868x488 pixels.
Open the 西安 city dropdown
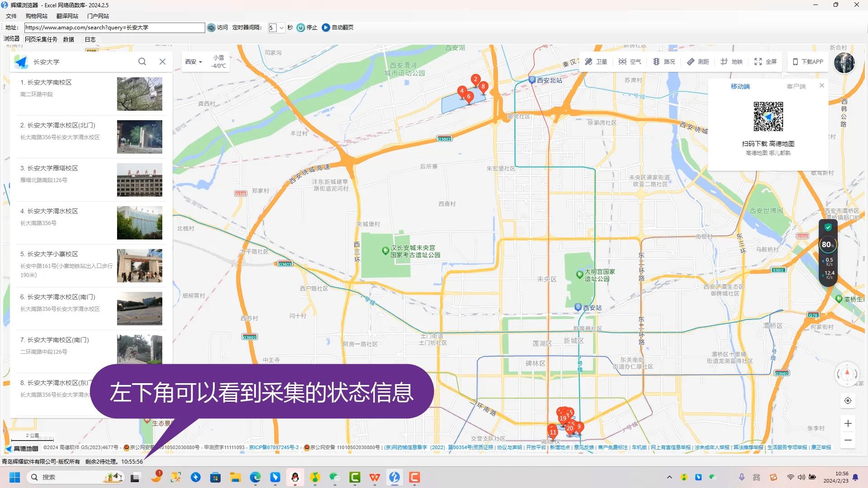[x=193, y=61]
